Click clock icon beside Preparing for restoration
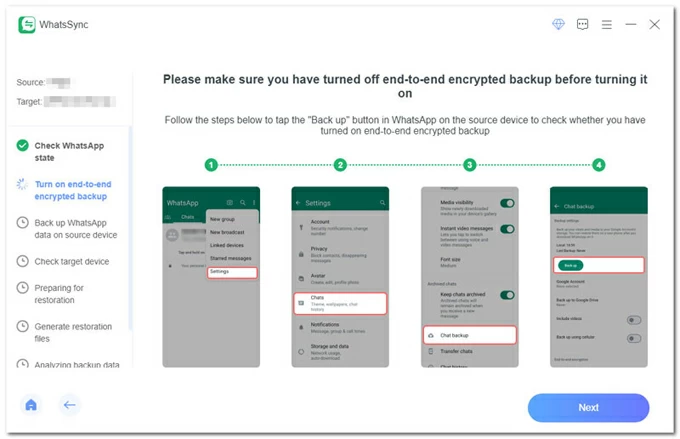680x439 pixels. (22, 288)
